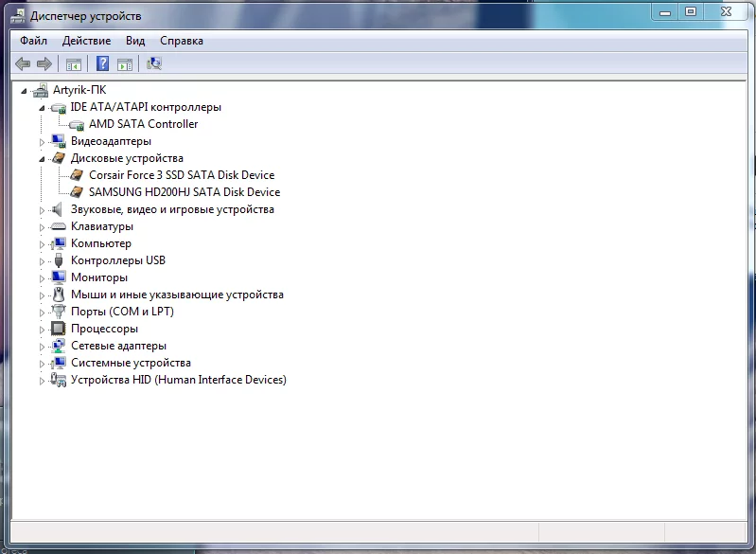Click the Клавиатуры keyboard icon
Image resolution: width=756 pixels, height=554 pixels.
pyautogui.click(x=59, y=226)
